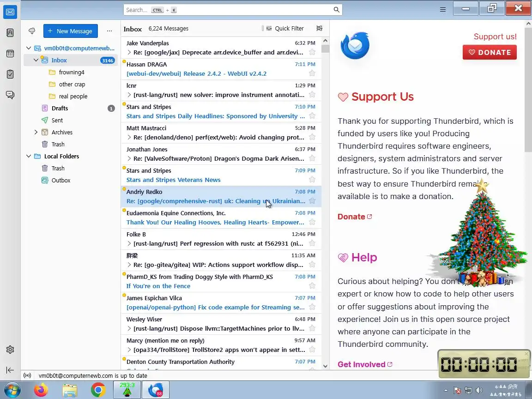532x399 pixels.
Task: Expand the lcnr rust-lang thread
Action: coord(129,95)
